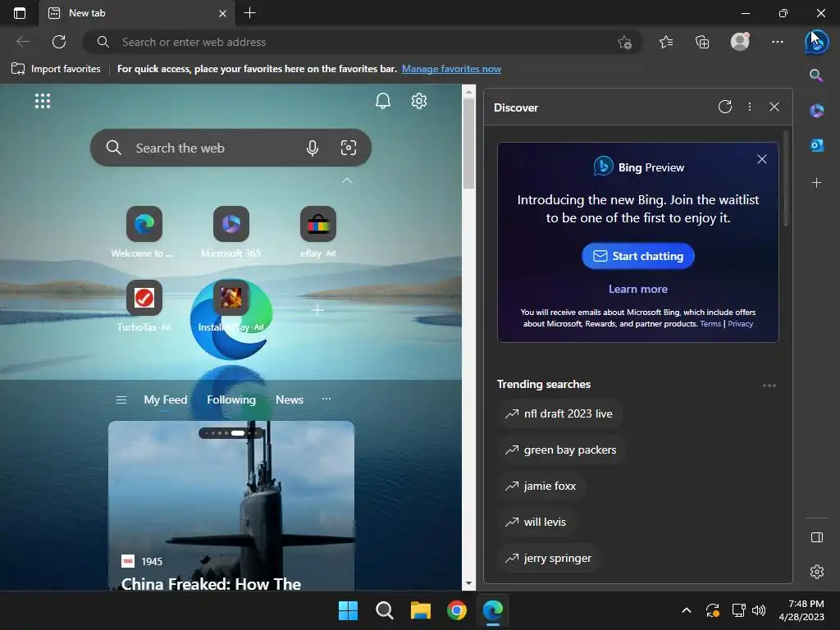This screenshot has width=840, height=630.
Task: Open the tab actions menu icon
Action: pyautogui.click(x=20, y=13)
